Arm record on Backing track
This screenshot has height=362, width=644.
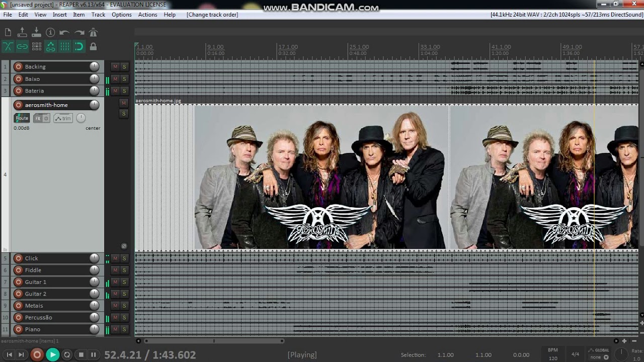coord(18,66)
